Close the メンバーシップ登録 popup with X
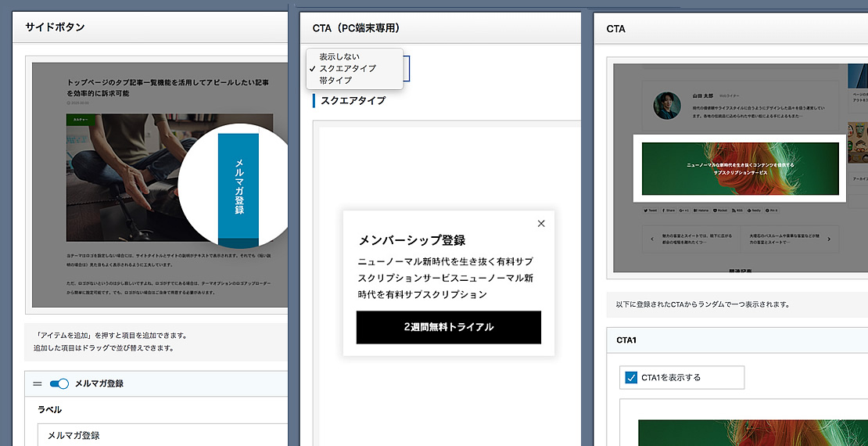Image resolution: width=868 pixels, height=446 pixels. (x=541, y=223)
